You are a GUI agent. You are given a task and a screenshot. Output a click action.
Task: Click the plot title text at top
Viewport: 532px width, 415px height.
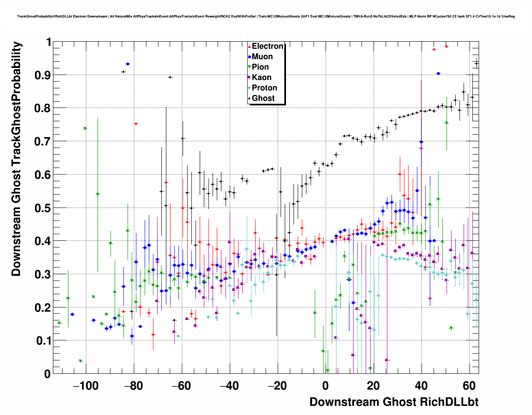[266, 17]
